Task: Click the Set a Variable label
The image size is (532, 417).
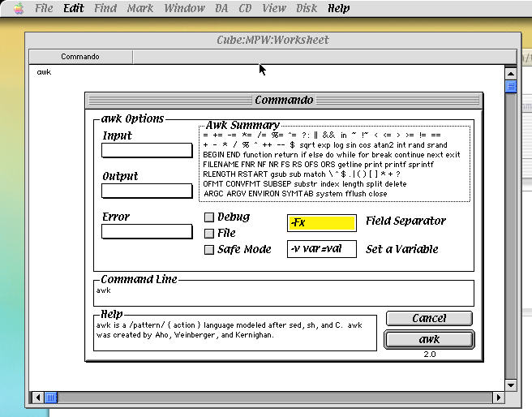Action: point(402,249)
